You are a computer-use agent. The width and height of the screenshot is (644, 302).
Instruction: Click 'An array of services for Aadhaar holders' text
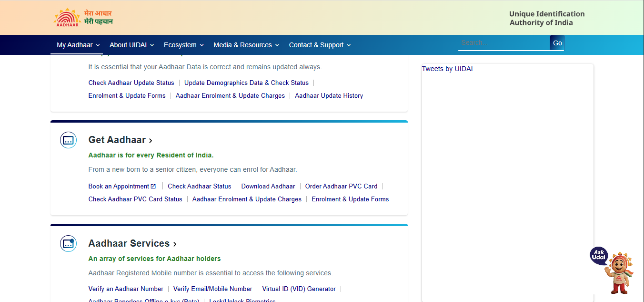tap(155, 259)
